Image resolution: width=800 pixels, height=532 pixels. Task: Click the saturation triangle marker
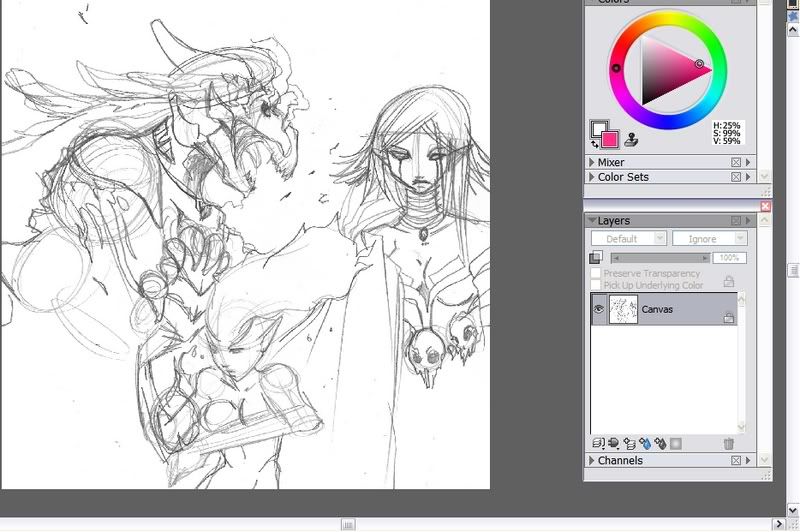(x=699, y=64)
